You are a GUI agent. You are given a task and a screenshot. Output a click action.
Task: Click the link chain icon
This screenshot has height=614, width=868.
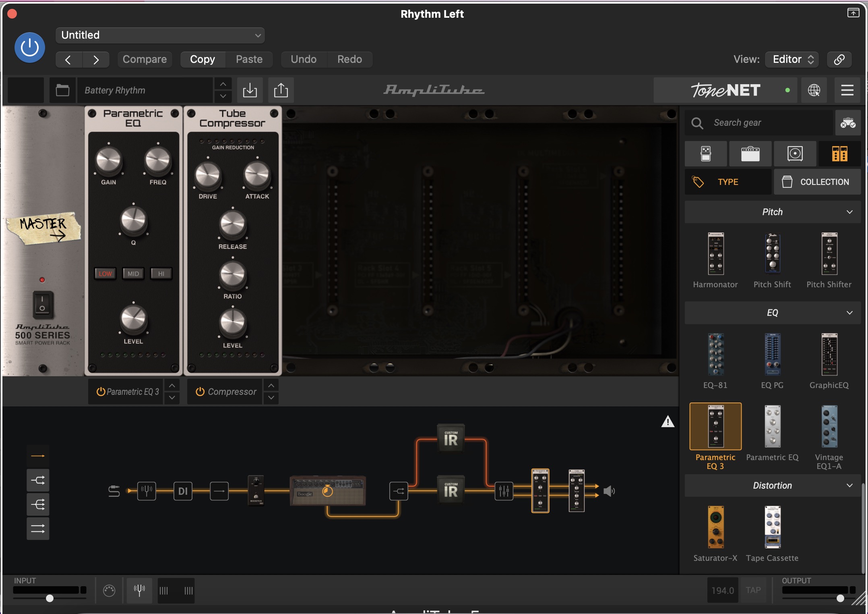(x=839, y=60)
